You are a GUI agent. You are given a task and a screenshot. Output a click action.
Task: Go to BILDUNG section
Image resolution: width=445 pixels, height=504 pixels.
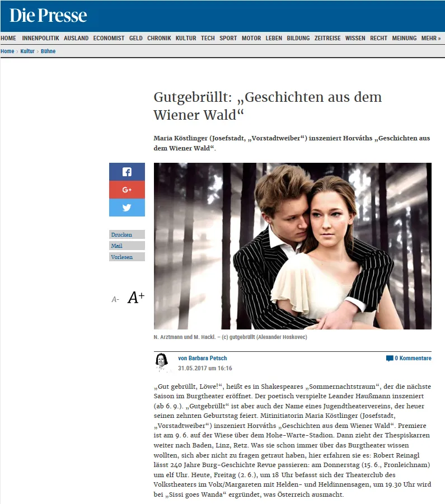[x=298, y=38]
